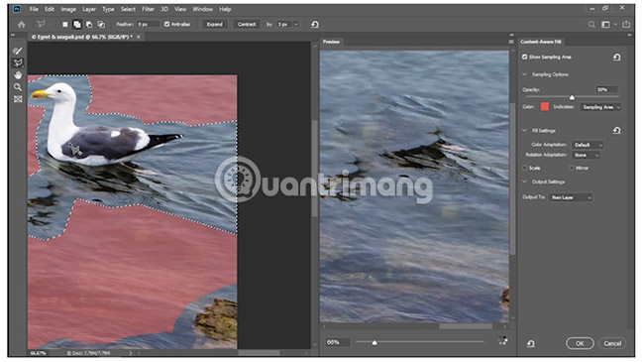Screen dimensions: 644x362
Task: Collapse the Fill Settings section
Action: coord(524,130)
